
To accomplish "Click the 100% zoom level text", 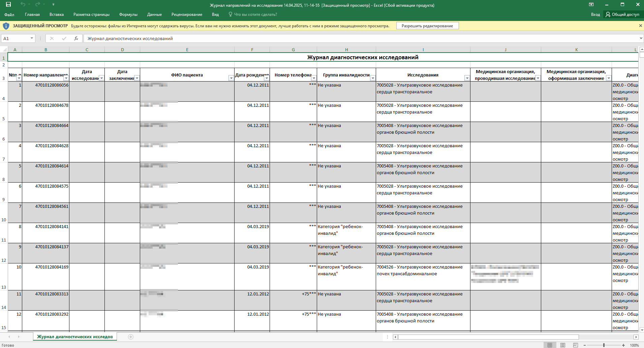I will (635, 345).
